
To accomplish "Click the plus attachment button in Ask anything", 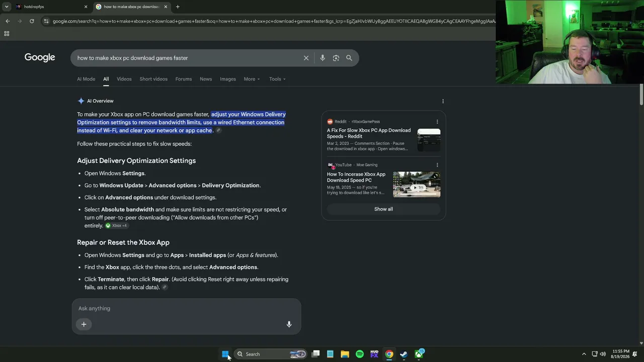I will pyautogui.click(x=84, y=324).
